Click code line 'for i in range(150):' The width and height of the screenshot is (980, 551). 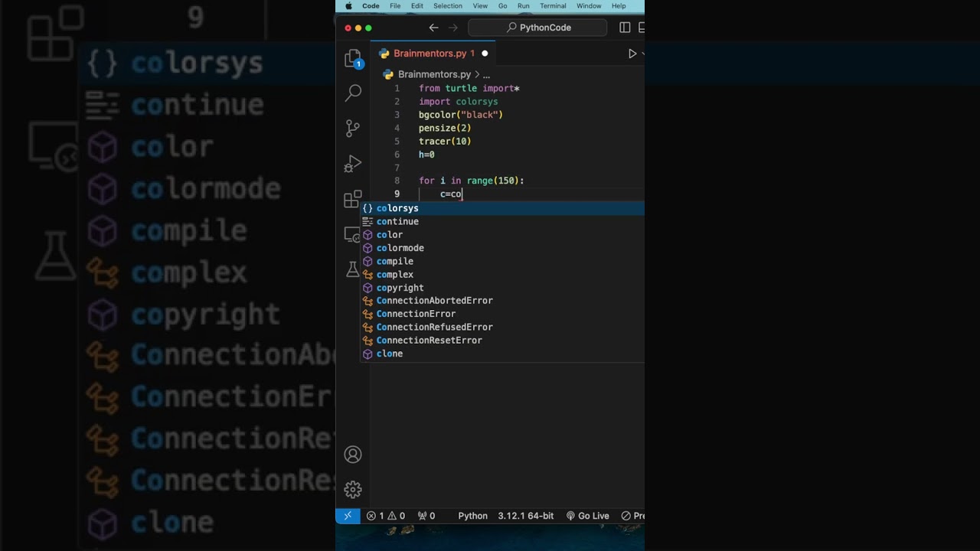point(472,181)
